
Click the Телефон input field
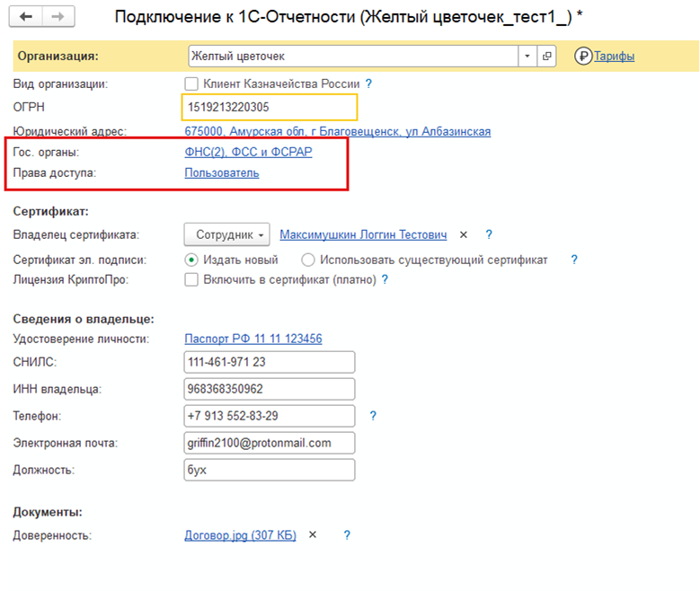coord(270,416)
